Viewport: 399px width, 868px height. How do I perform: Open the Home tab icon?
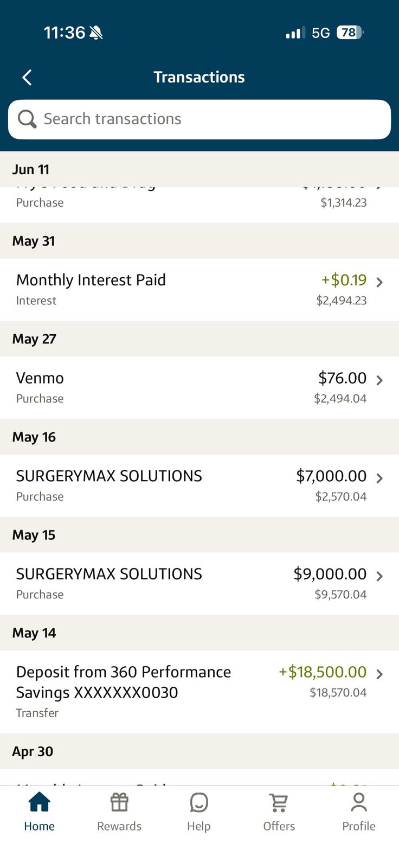coord(39,802)
